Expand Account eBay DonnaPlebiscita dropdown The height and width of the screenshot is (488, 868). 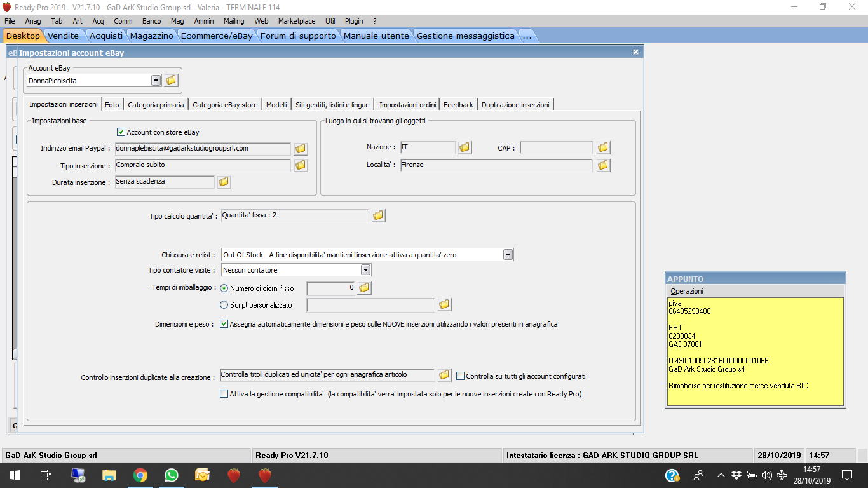click(x=156, y=81)
